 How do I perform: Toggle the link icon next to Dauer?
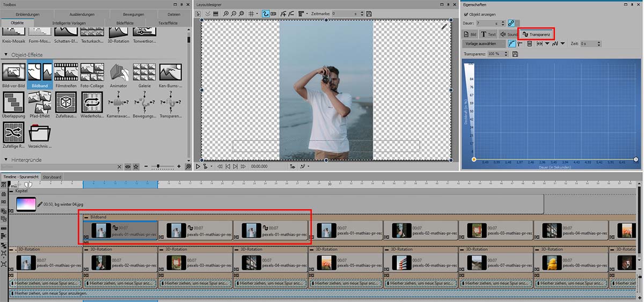coord(511,24)
